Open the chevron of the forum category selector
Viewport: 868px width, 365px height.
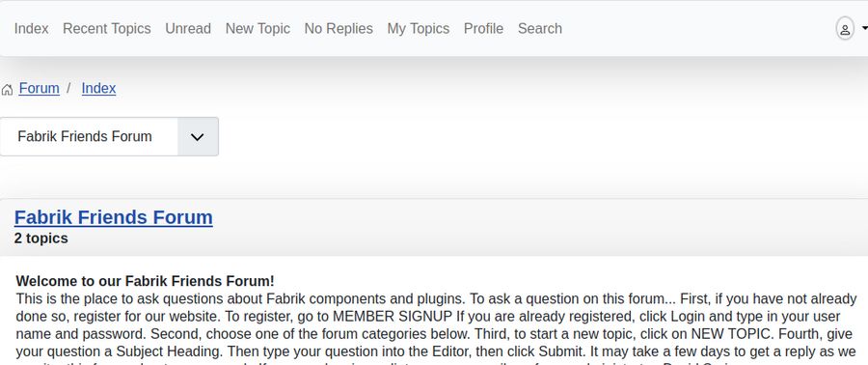[198, 137]
